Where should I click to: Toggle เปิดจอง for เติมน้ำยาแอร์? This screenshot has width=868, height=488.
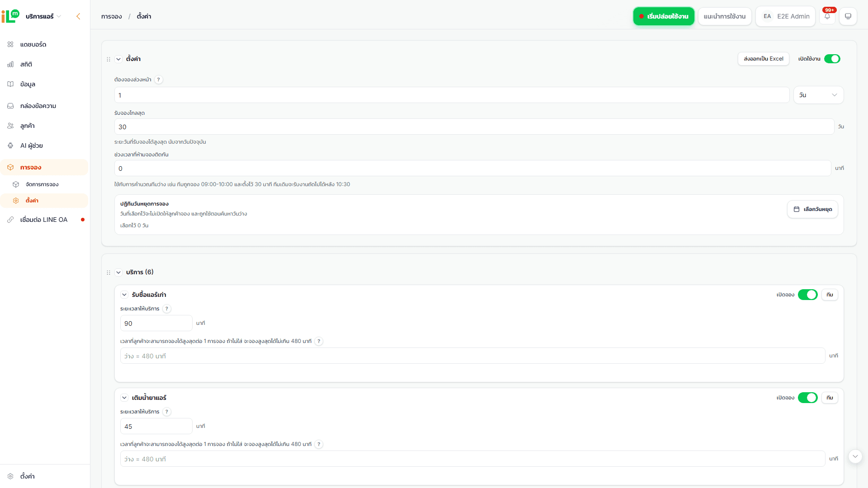pos(807,398)
